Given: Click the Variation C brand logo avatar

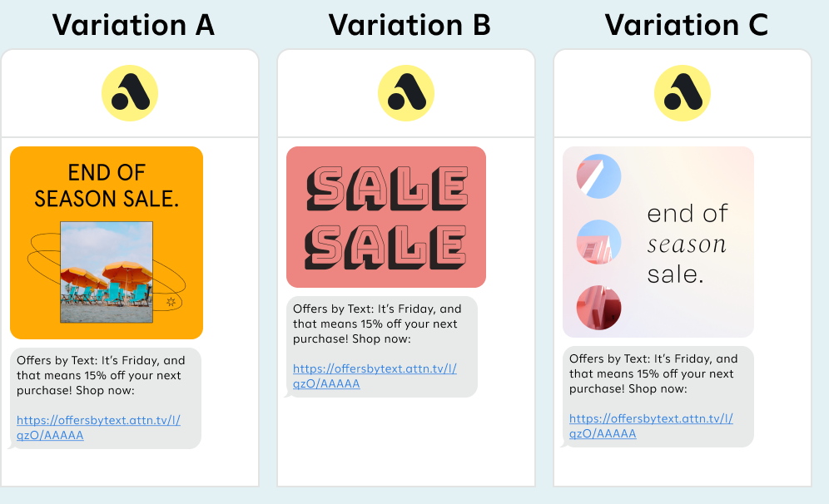Looking at the screenshot, I should pos(683,93).
